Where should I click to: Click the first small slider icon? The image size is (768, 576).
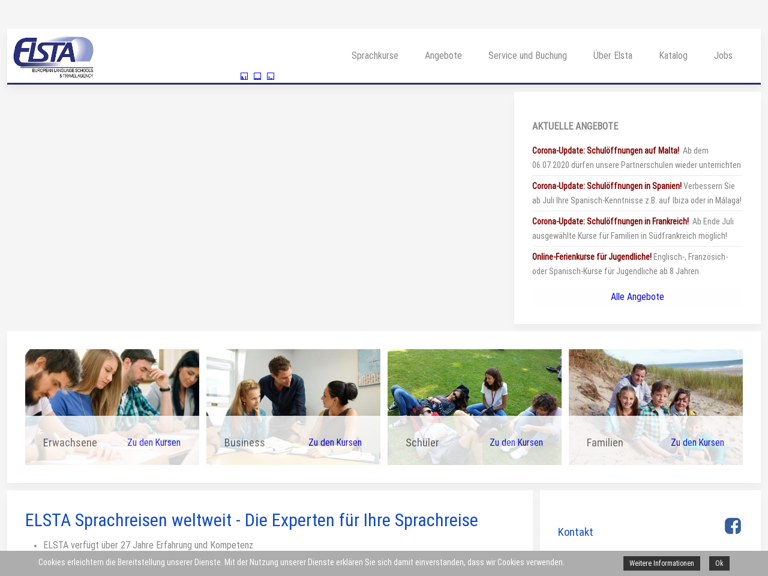244,76
